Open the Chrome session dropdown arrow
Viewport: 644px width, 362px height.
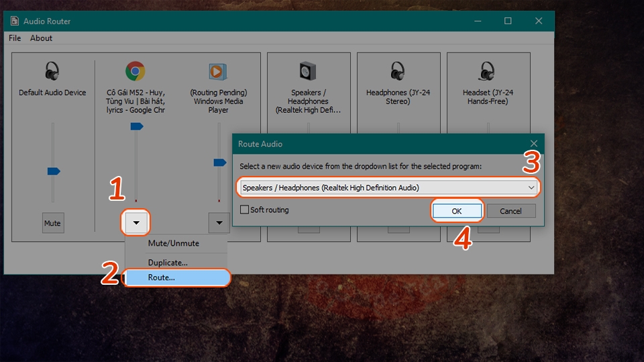[x=136, y=222]
